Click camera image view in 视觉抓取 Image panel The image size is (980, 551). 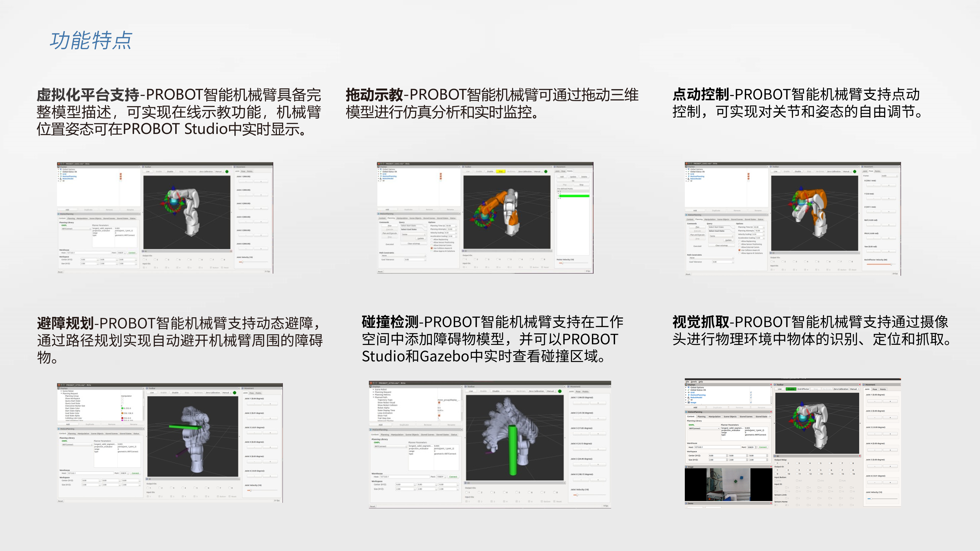[x=729, y=485]
